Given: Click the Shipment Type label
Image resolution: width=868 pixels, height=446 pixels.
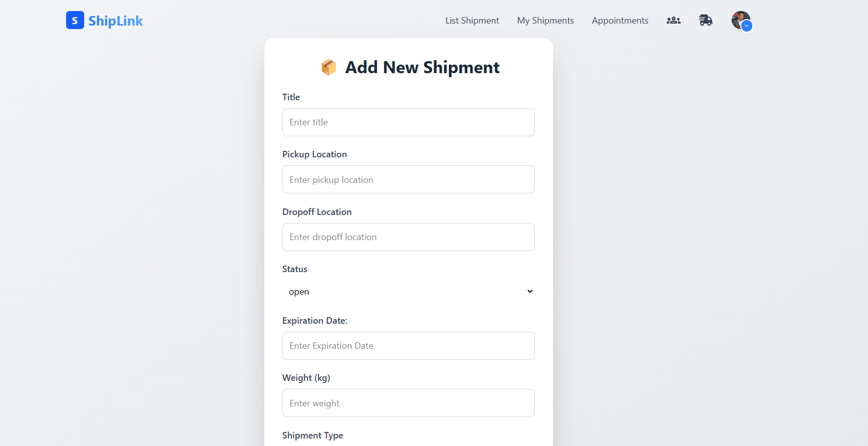Looking at the screenshot, I should 313,435.
